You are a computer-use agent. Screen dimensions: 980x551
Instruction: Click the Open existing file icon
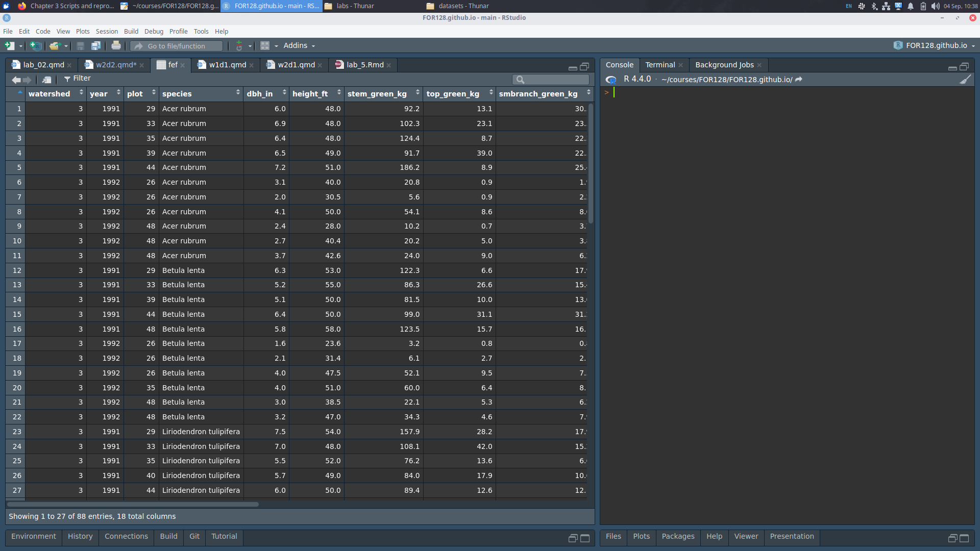[x=54, y=46]
